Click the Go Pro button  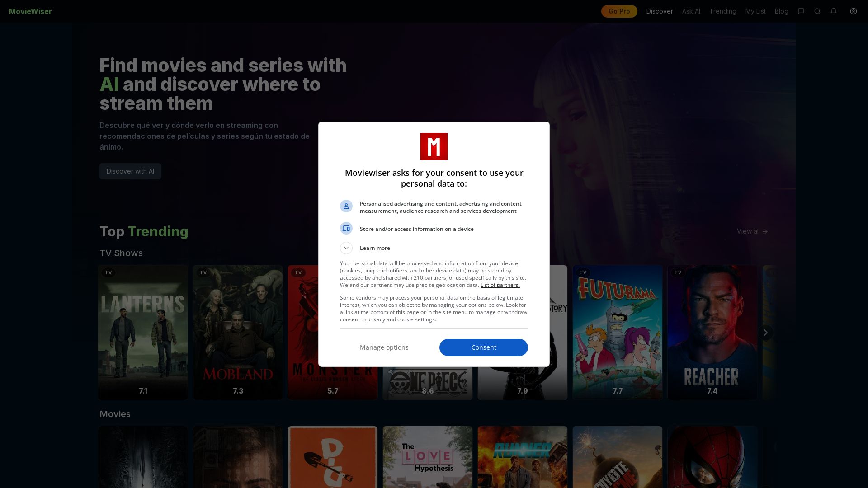619,11
